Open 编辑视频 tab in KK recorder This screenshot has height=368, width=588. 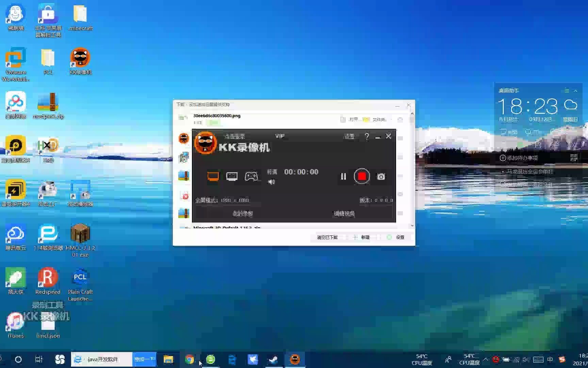344,214
